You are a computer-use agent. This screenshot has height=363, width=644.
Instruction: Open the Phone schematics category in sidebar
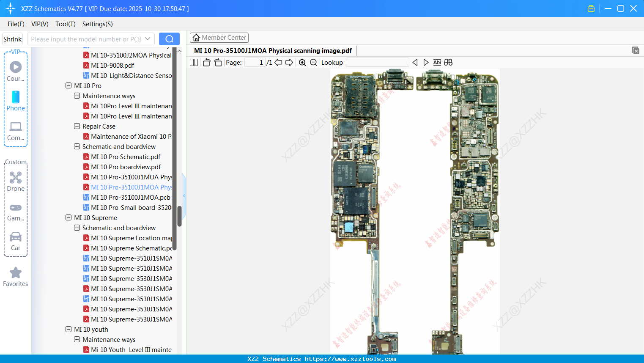coord(16,102)
